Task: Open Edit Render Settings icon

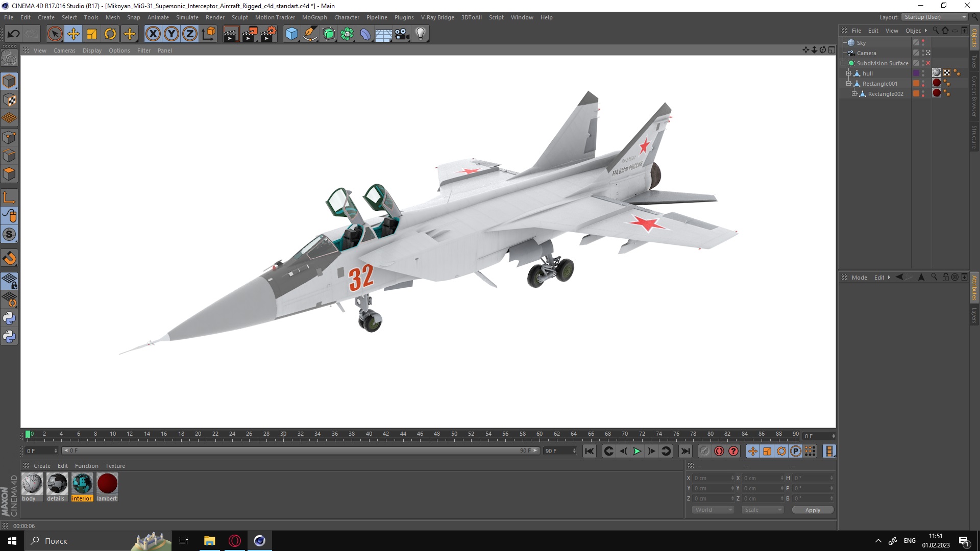Action: (x=268, y=34)
